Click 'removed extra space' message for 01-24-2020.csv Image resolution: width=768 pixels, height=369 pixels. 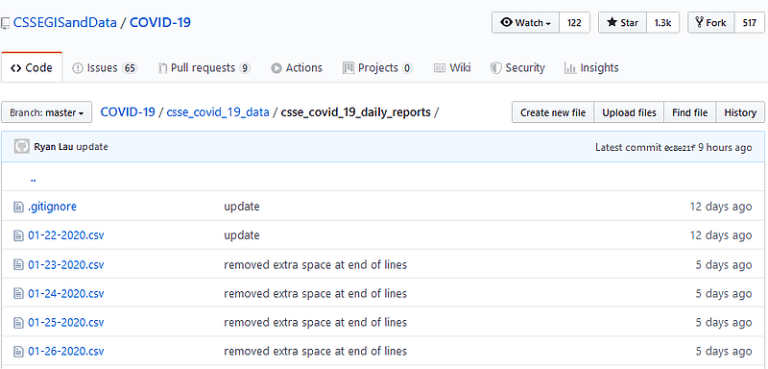pos(315,294)
